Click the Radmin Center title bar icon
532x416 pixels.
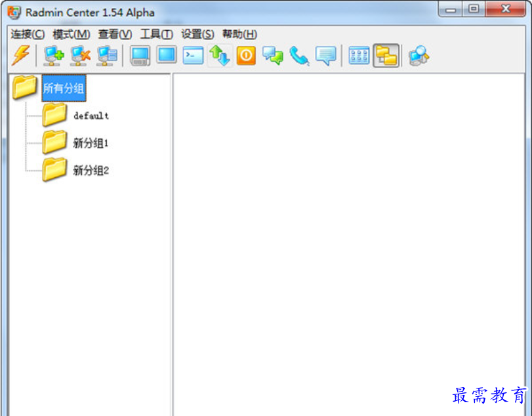14,12
